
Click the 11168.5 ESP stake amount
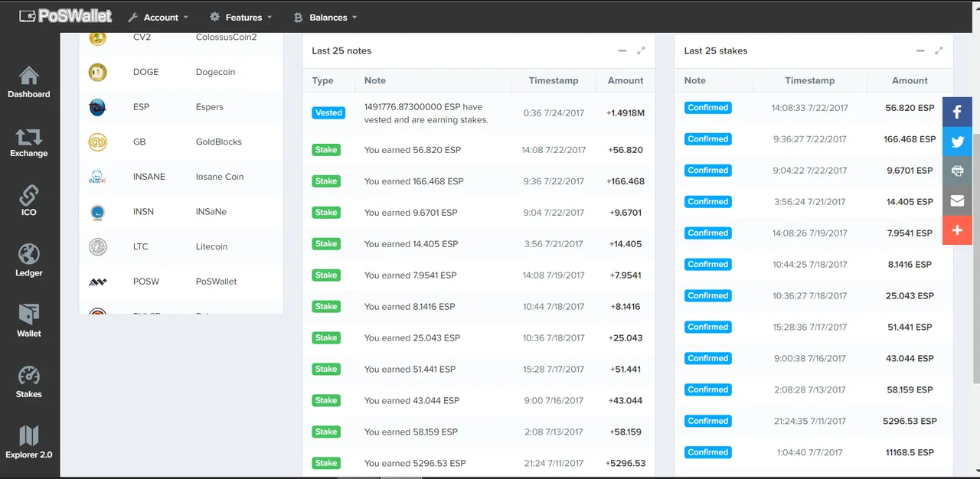[x=910, y=452]
